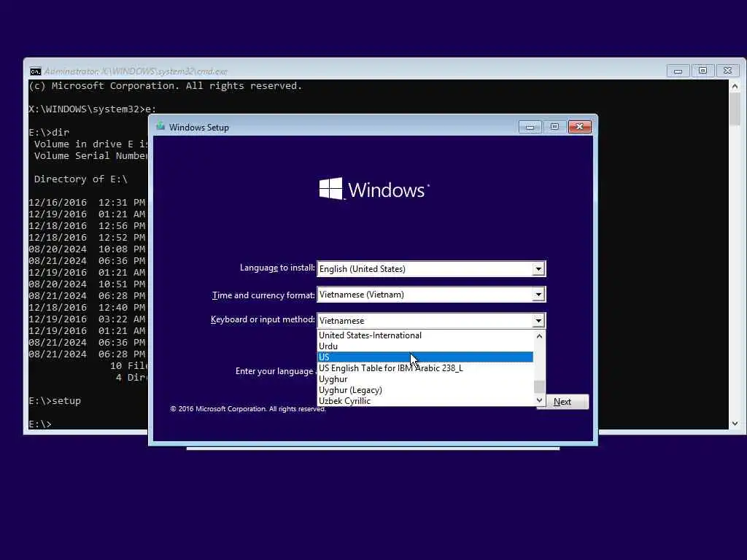Close the Administrator cmd.exe window
Viewport: 747px width, 560px height.
[727, 71]
